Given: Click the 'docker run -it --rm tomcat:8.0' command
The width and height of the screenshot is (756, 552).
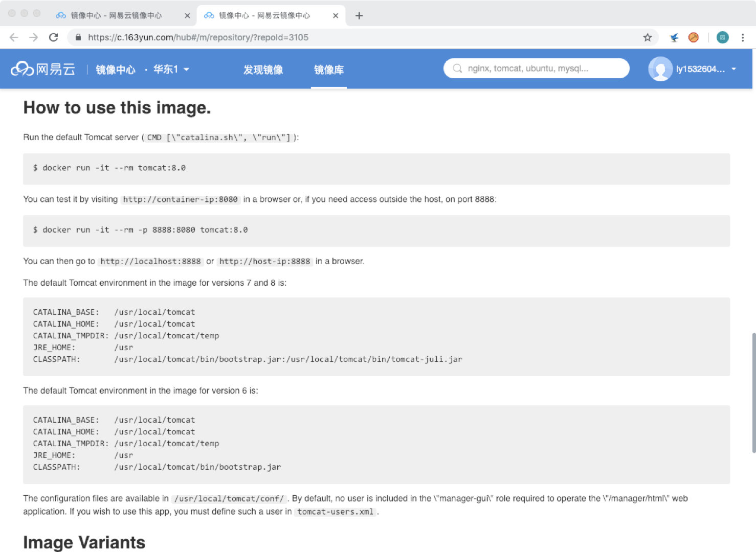Looking at the screenshot, I should click(x=109, y=168).
